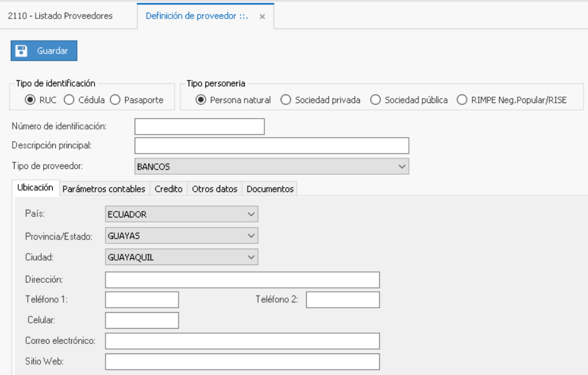Open the Documentos tab
The width and height of the screenshot is (588, 375).
[270, 189]
